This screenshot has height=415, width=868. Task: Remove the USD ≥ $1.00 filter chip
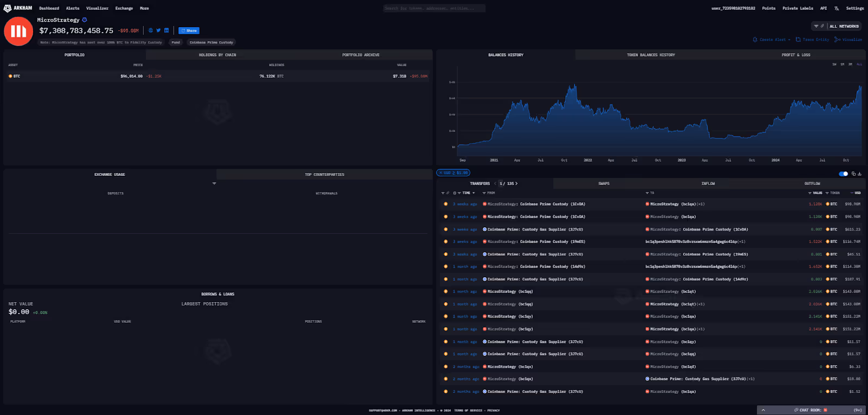coord(441,173)
